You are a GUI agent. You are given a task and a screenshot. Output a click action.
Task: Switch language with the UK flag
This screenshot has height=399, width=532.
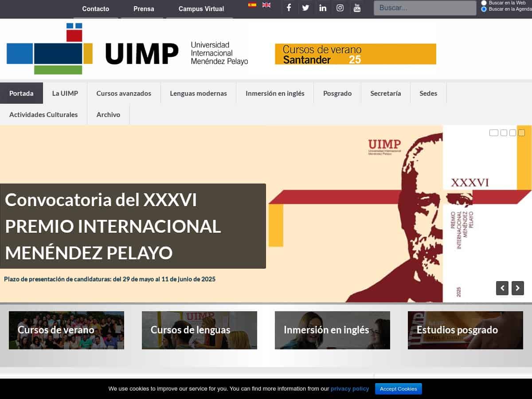(x=266, y=5)
